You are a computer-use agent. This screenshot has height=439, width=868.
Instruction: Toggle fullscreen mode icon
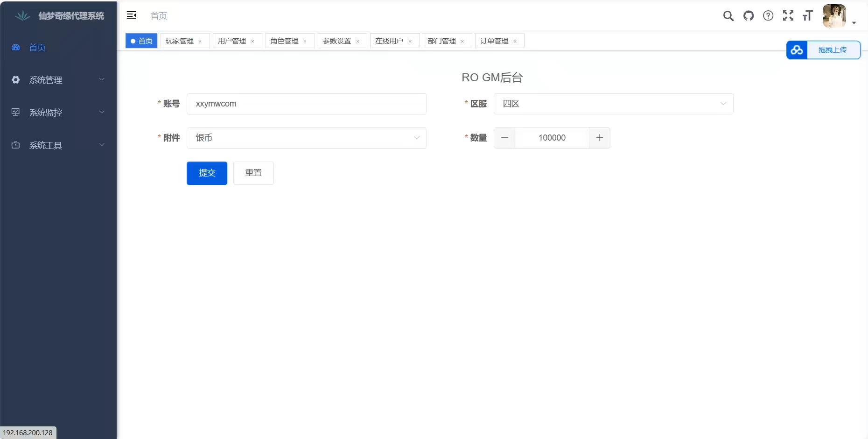click(788, 16)
